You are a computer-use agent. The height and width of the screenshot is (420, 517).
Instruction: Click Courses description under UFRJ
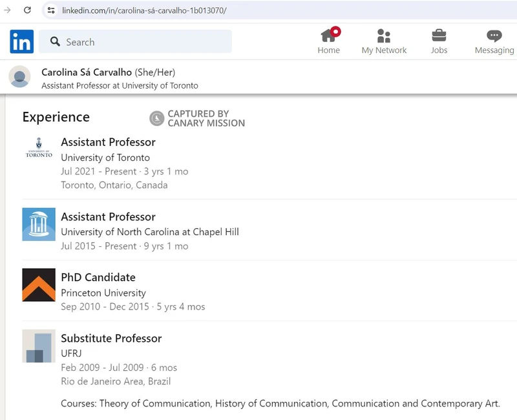[280, 403]
